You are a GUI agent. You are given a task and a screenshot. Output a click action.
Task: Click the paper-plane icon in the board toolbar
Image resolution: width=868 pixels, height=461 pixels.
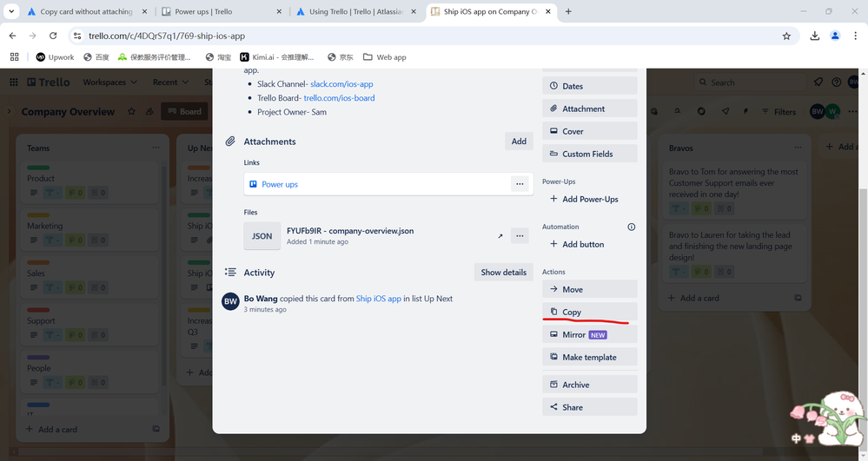point(726,111)
